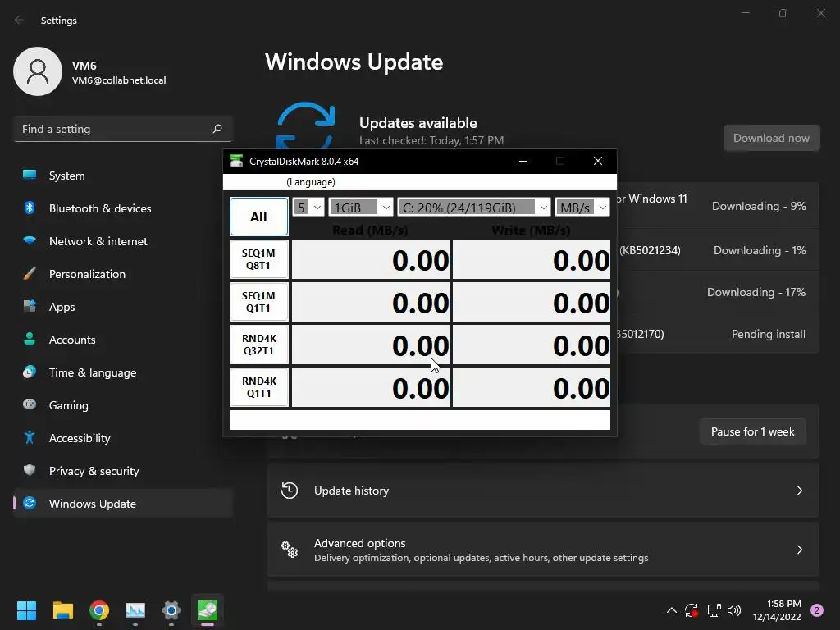
Task: Click the taskbar clock showing 1:58 PM
Action: [777, 610]
